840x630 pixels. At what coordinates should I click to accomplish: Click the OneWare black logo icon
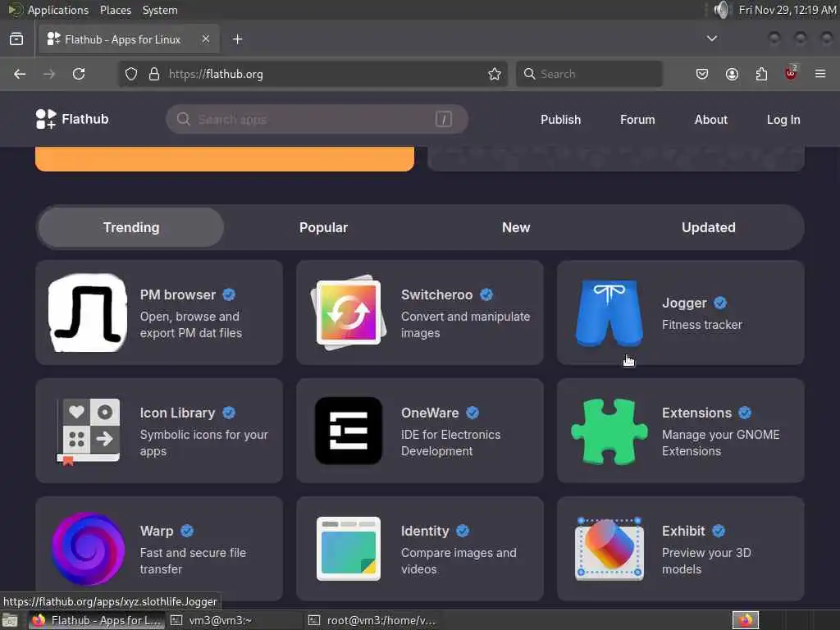349,431
